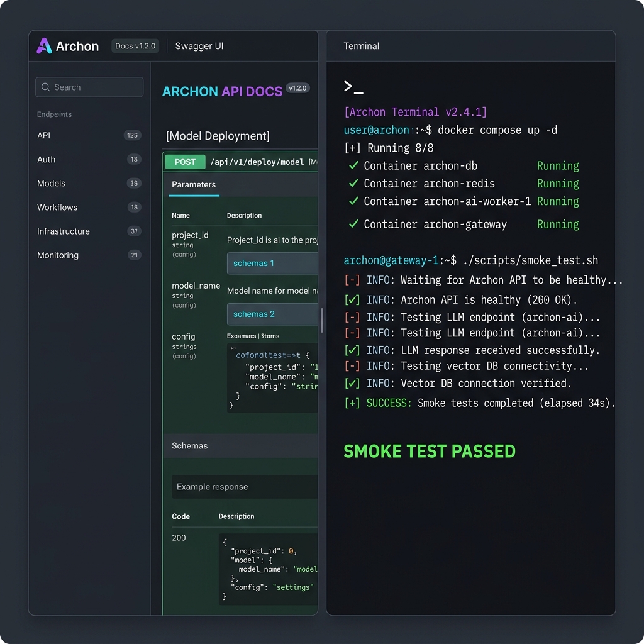Toggle the [✓] status on Vector DB connection verified

tap(352, 383)
